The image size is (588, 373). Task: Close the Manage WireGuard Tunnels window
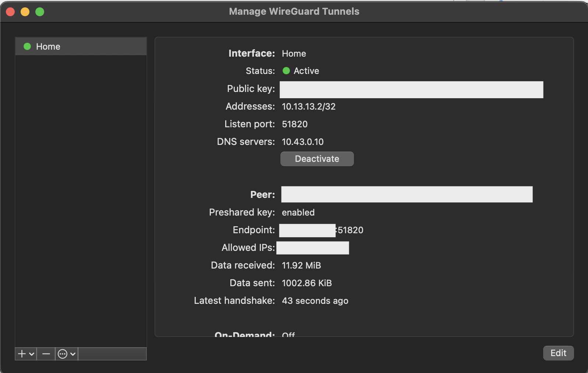coord(10,12)
